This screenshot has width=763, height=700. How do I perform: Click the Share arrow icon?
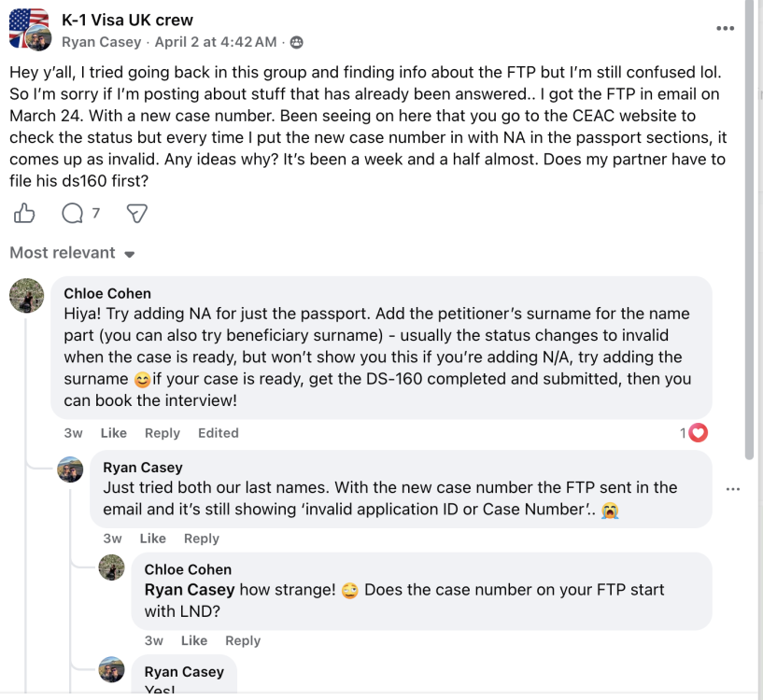click(x=136, y=213)
